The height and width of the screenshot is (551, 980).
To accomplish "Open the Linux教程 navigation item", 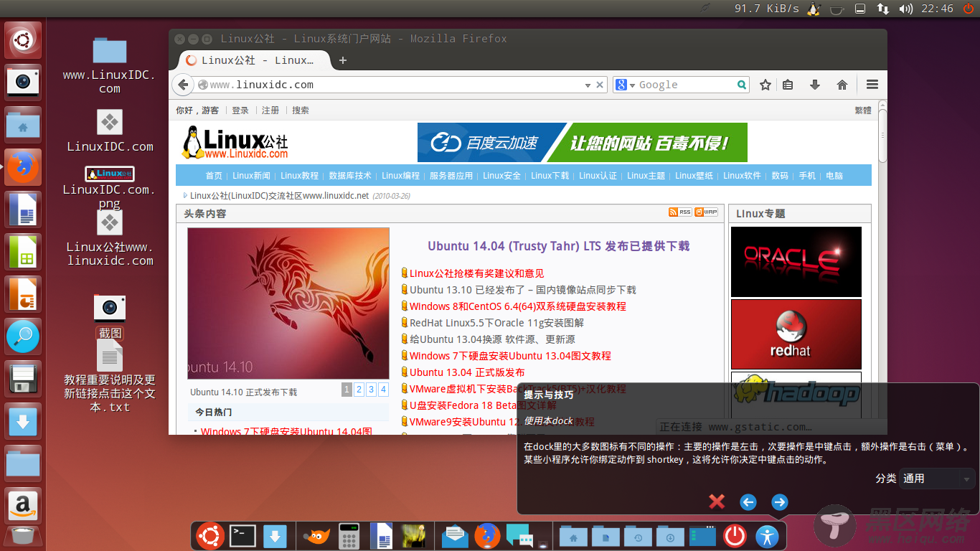I will coord(299,176).
